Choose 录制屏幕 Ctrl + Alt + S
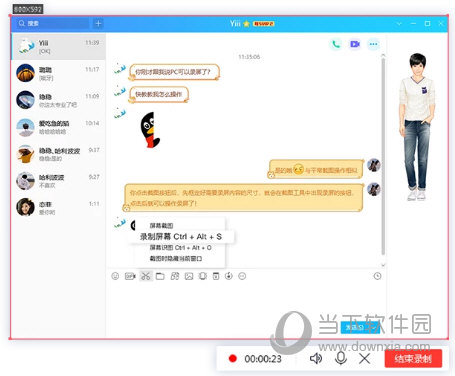This screenshot has width=455, height=376. [181, 237]
